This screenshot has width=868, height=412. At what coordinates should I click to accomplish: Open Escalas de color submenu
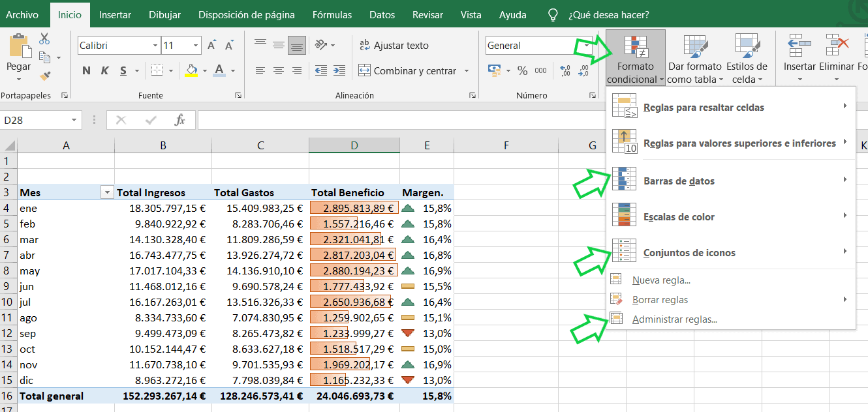730,216
